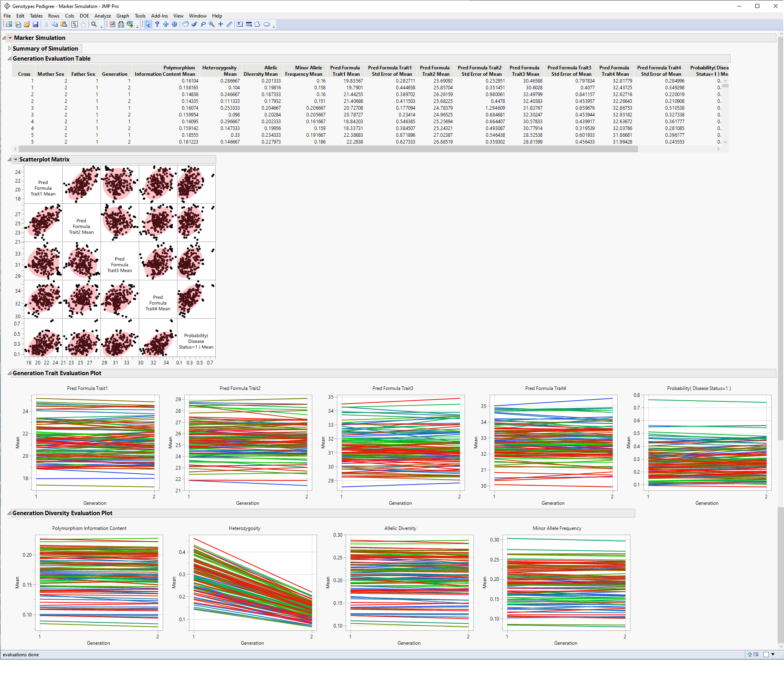This screenshot has width=784, height=685.
Task: Pick the Lasso selection tool
Action: (x=203, y=24)
